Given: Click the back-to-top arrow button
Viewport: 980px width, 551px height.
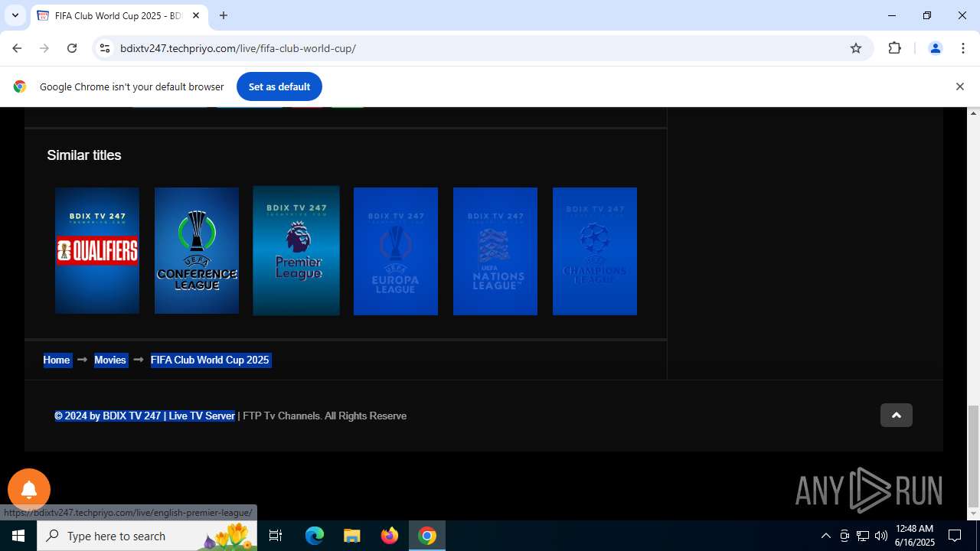Looking at the screenshot, I should point(896,415).
